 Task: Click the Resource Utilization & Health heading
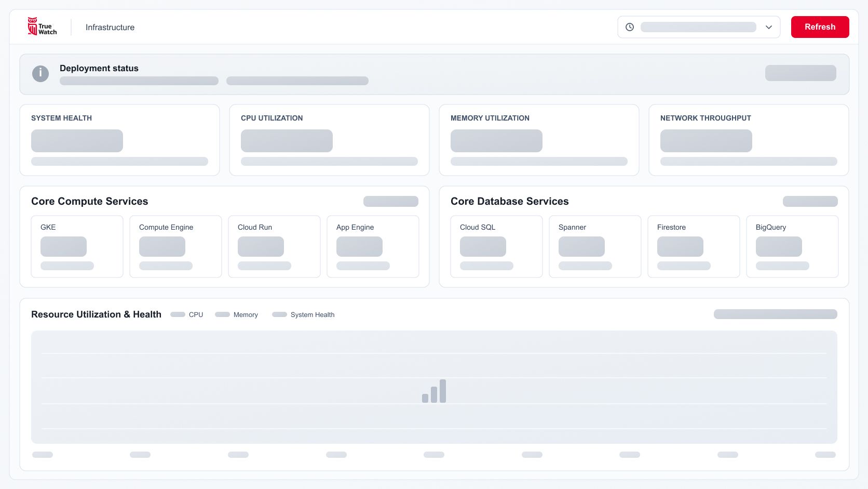pos(96,314)
